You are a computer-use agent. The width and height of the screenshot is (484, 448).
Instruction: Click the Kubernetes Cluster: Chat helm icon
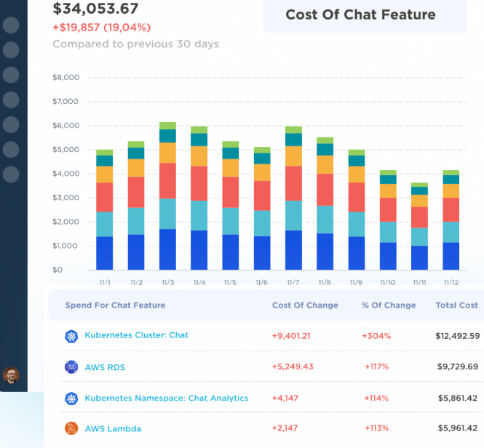[71, 336]
